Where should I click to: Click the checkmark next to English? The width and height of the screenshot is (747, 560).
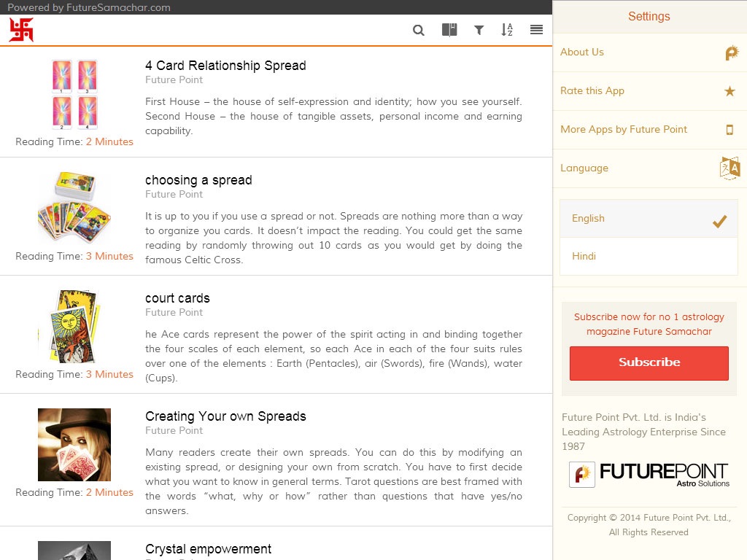tap(719, 221)
